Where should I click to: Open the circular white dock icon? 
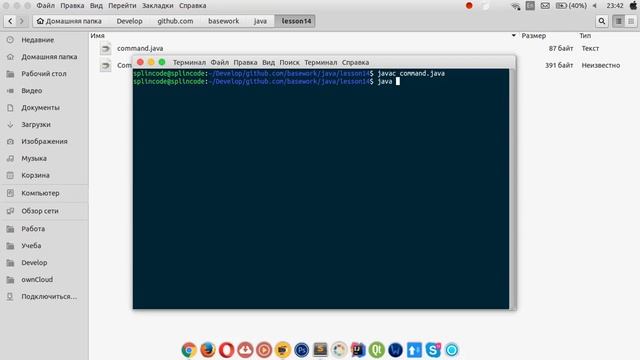point(339,350)
